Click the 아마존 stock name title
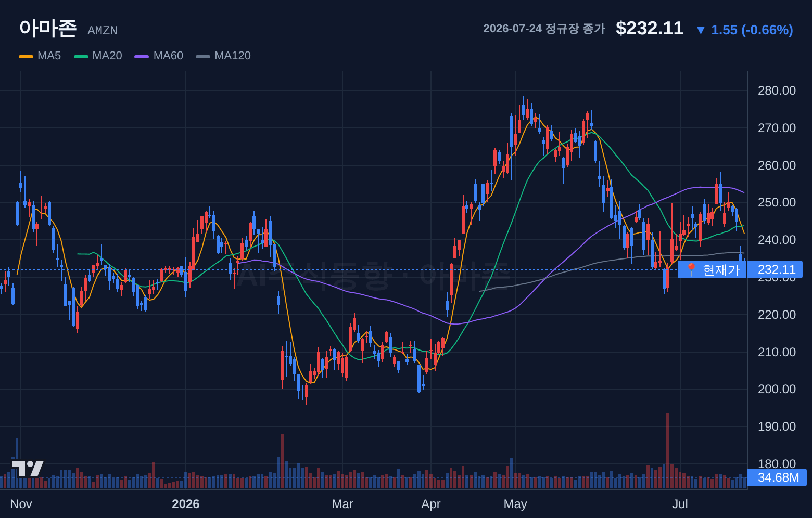Image resolution: width=812 pixels, height=518 pixels. coord(48,28)
